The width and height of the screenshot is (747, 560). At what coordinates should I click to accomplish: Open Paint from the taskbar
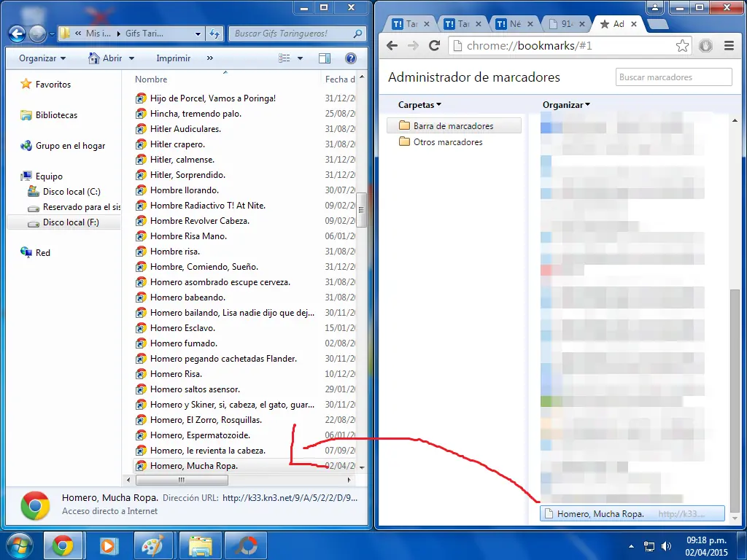pyautogui.click(x=153, y=545)
